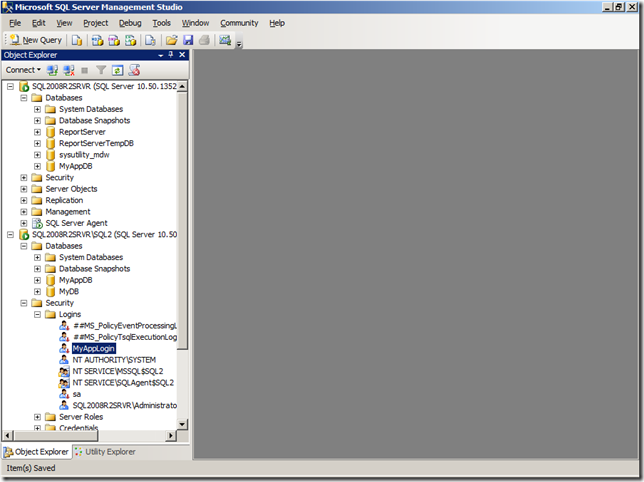Select NT SERVICE\SQLAgent$SQL2 login
Viewport: 644px width, 482px height.
pyautogui.click(x=123, y=383)
